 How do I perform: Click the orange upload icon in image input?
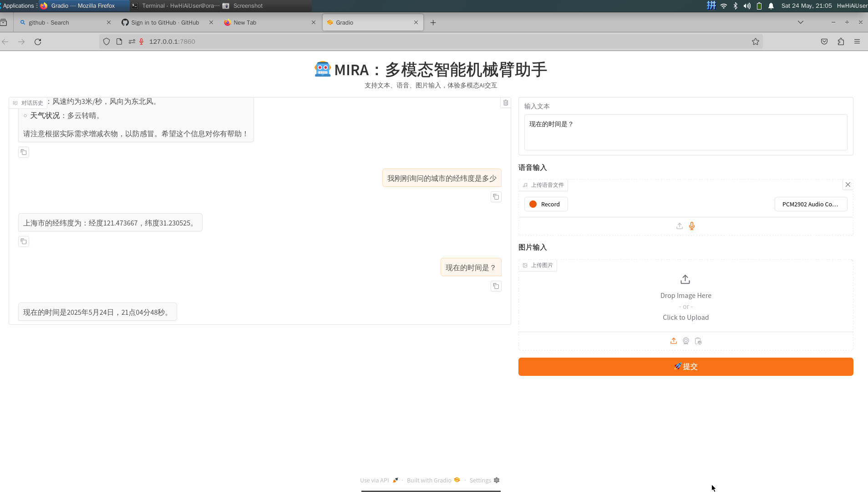click(x=674, y=341)
